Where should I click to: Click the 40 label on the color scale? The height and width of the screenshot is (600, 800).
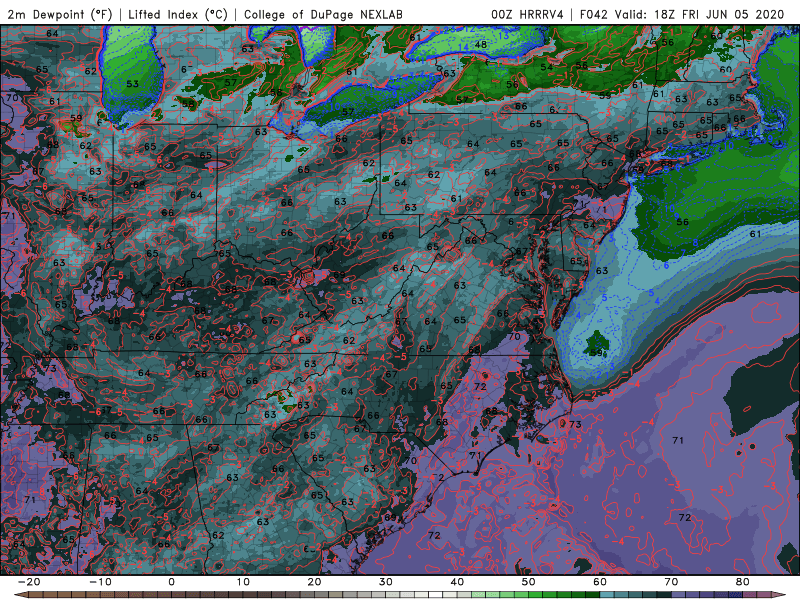457,582
